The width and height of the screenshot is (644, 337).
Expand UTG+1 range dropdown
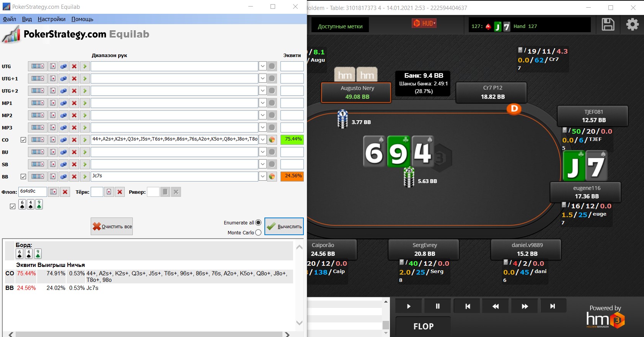point(262,79)
